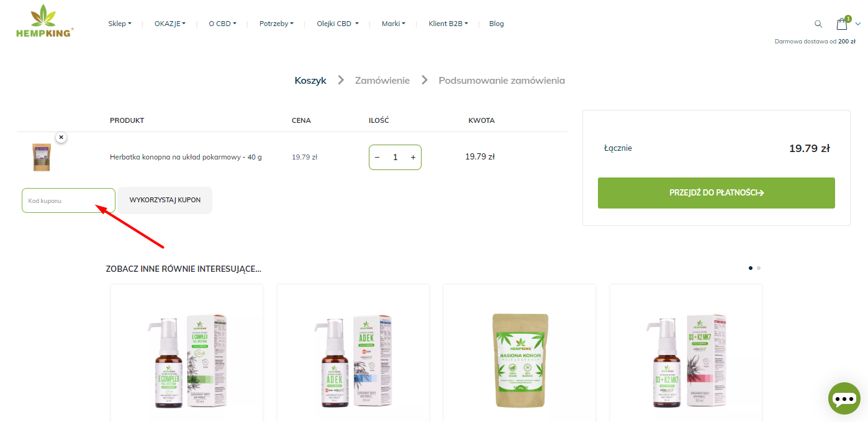Switch to second carousel page dot
Image resolution: width=868 pixels, height=422 pixels.
tap(759, 268)
